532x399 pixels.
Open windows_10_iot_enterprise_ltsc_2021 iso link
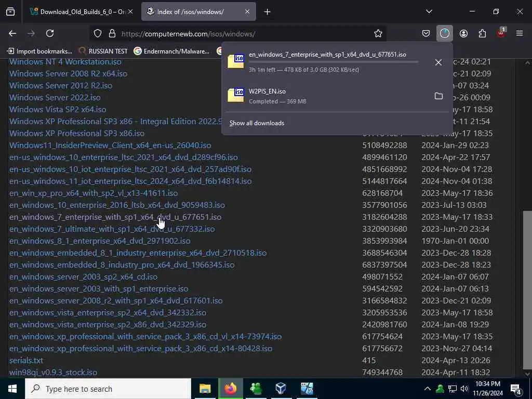tap(130, 169)
